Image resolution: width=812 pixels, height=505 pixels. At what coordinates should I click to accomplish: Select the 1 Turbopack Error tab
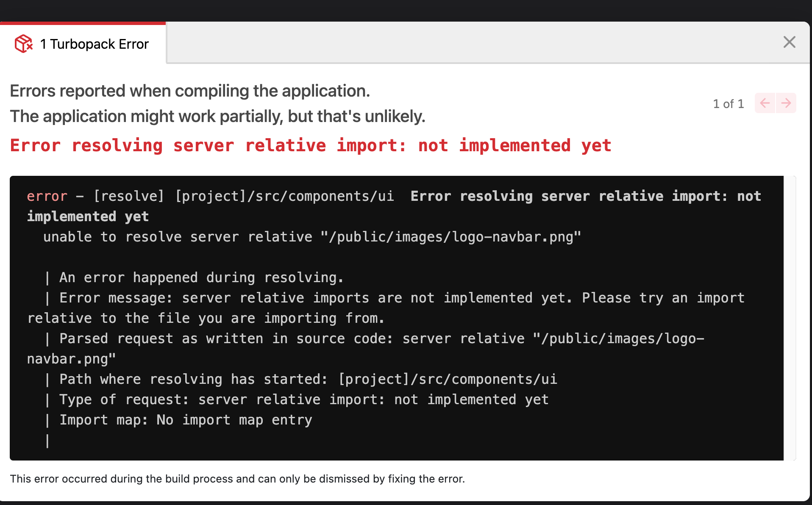83,44
